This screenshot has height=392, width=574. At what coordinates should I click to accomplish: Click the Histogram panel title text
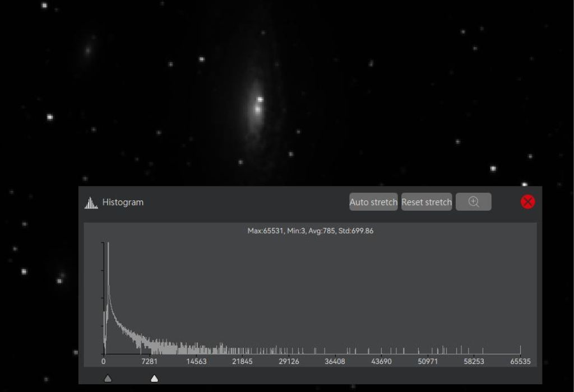[123, 203]
